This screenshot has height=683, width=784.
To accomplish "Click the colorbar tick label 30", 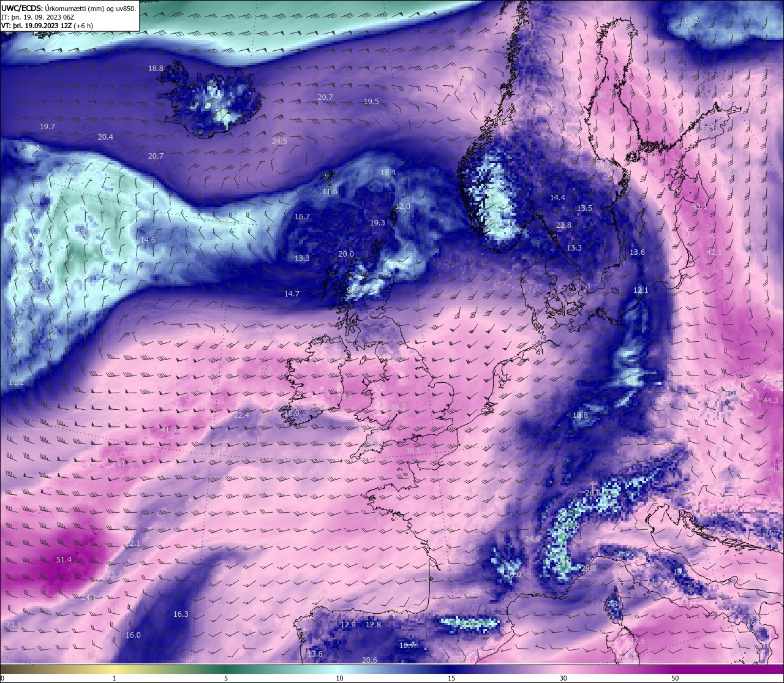I will [x=563, y=678].
